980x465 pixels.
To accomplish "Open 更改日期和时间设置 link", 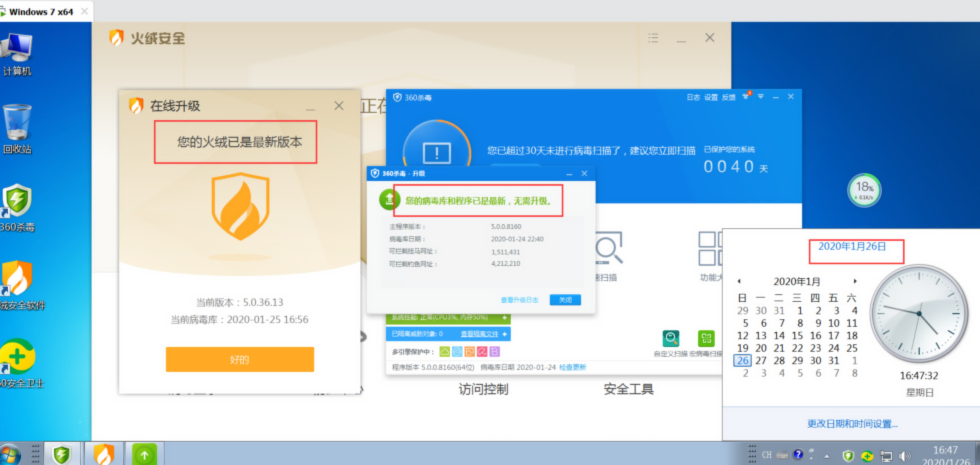I will coord(852,424).
